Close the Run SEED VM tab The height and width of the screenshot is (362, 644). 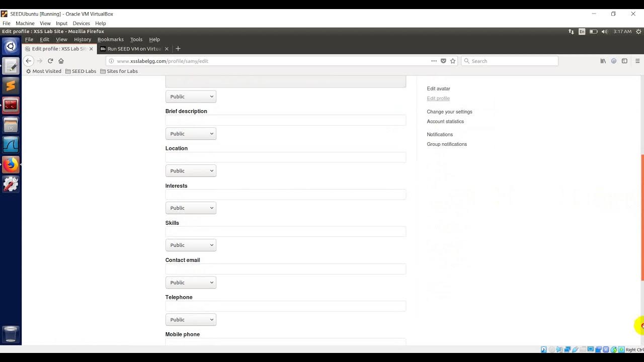tap(167, 49)
